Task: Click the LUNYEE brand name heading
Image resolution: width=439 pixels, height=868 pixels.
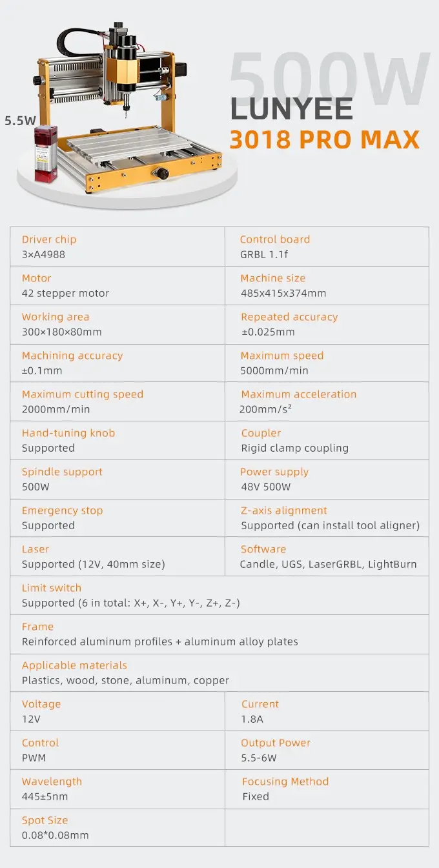Action: (x=292, y=109)
